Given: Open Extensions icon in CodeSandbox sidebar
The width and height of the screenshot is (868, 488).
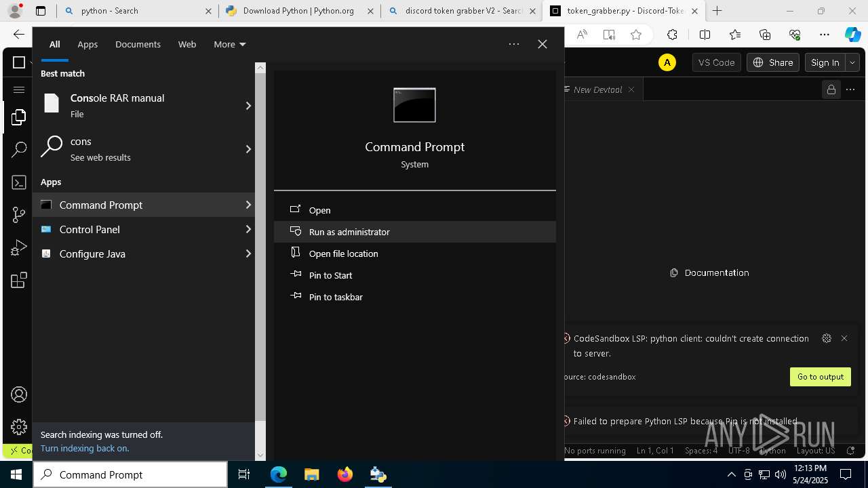Looking at the screenshot, I should 18,280.
